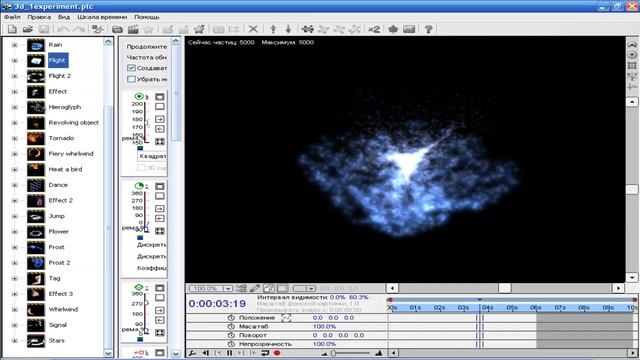Open the Вид menu
The image size is (640, 360).
64,17
